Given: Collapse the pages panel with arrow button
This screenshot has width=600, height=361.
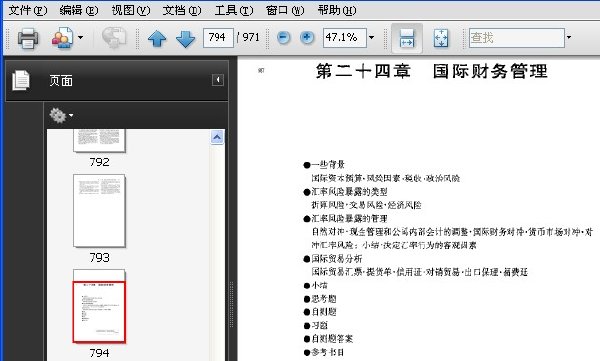Looking at the screenshot, I should click(218, 80).
